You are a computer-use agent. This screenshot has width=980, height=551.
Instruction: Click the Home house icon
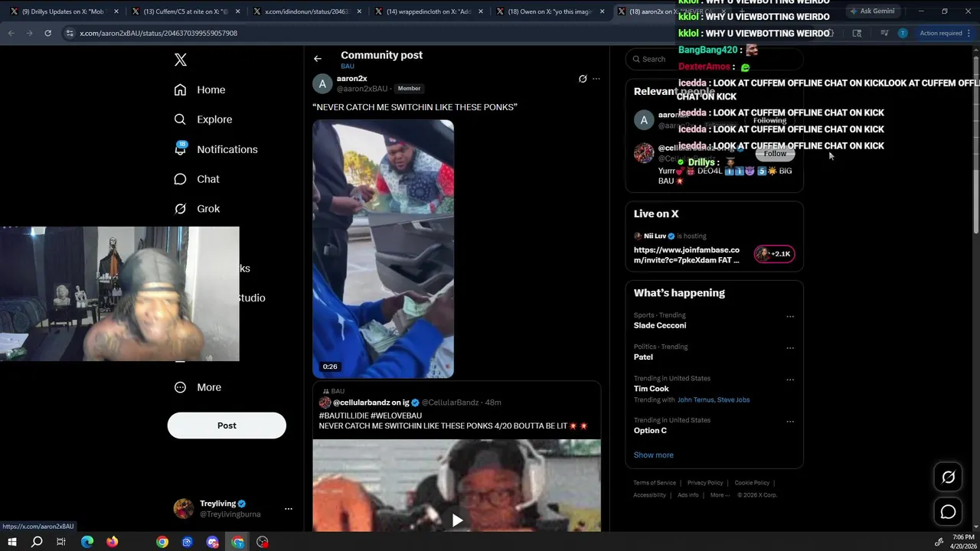[180, 90]
